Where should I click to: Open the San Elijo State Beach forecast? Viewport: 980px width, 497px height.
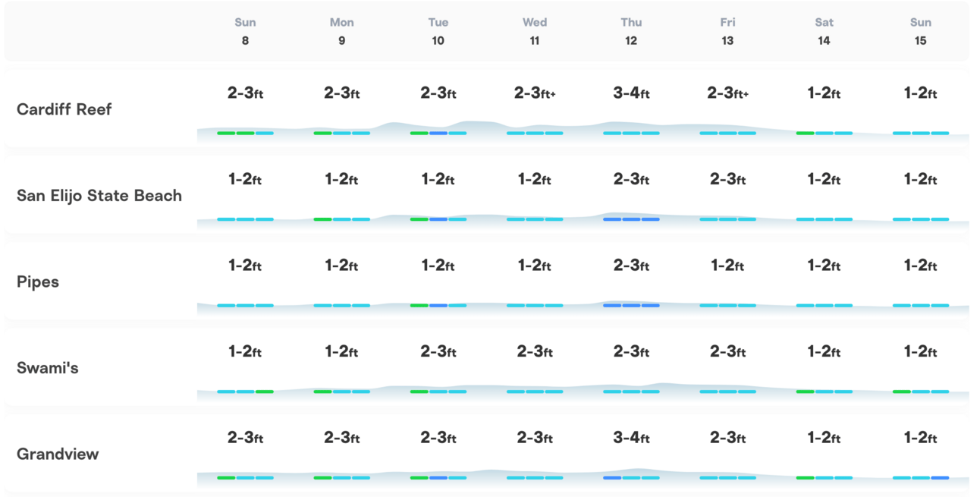99,196
